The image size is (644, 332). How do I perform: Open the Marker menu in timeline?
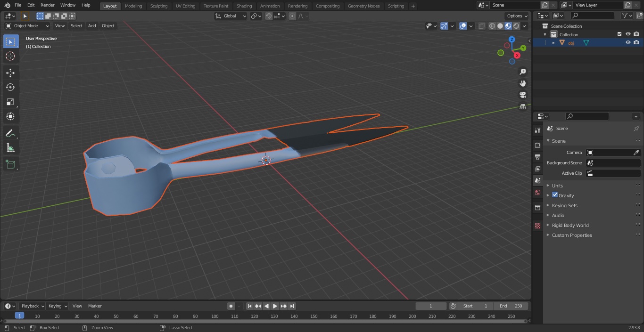coord(95,306)
